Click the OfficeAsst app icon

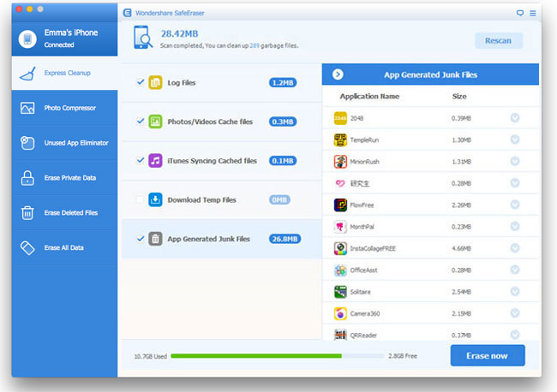pos(340,270)
